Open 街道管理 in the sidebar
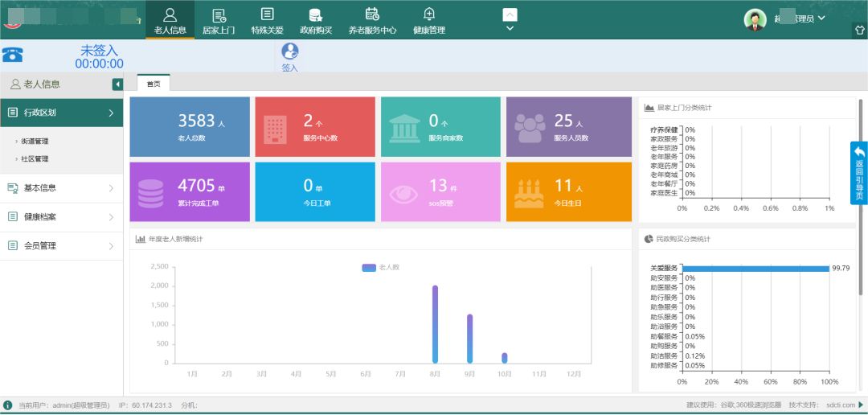The image size is (868, 415). point(35,142)
